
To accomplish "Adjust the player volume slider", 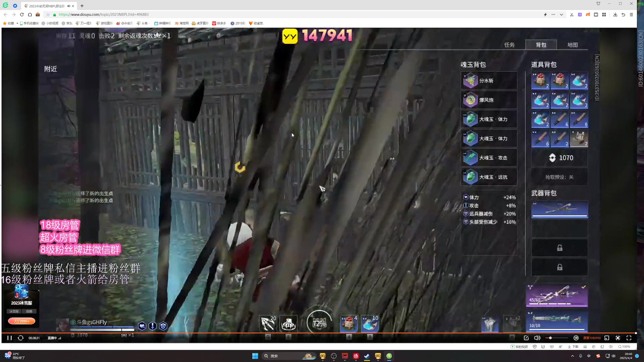I will click(550, 338).
